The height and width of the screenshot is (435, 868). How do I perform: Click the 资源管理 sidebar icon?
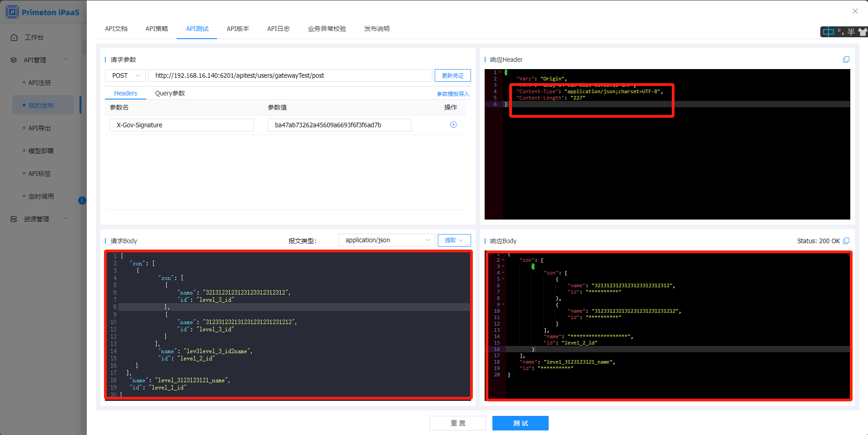point(14,219)
